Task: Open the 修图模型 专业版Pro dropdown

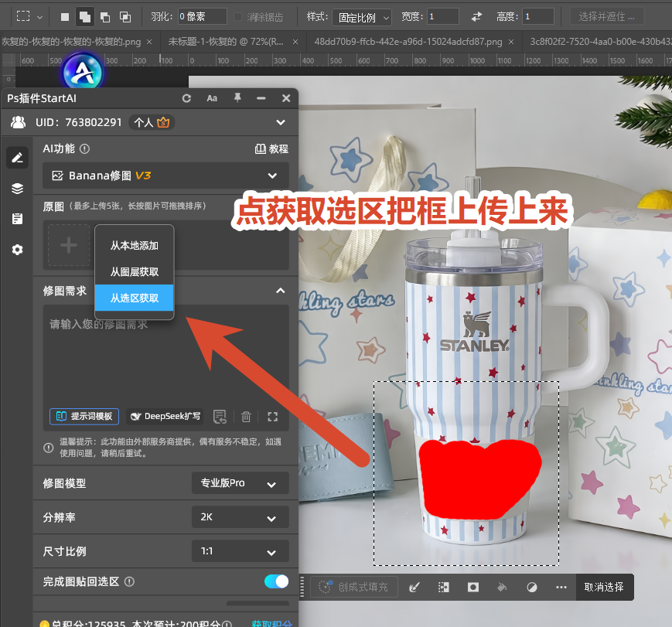Action: click(x=240, y=483)
